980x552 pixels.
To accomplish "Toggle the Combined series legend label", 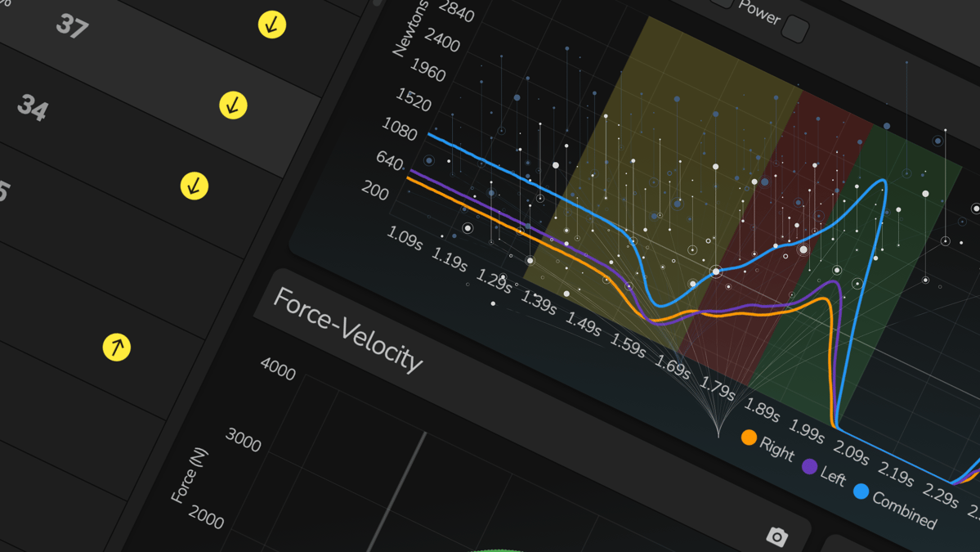I will tap(904, 509).
